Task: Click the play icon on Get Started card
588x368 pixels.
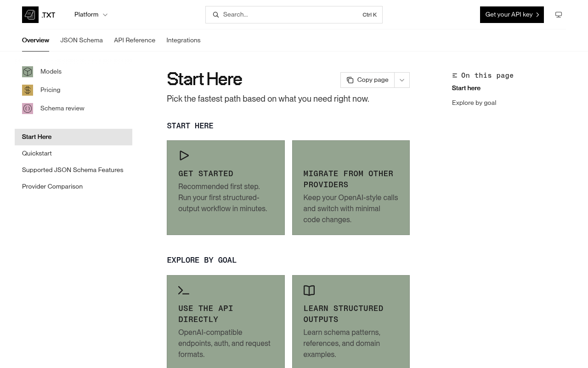Action: pyautogui.click(x=184, y=155)
